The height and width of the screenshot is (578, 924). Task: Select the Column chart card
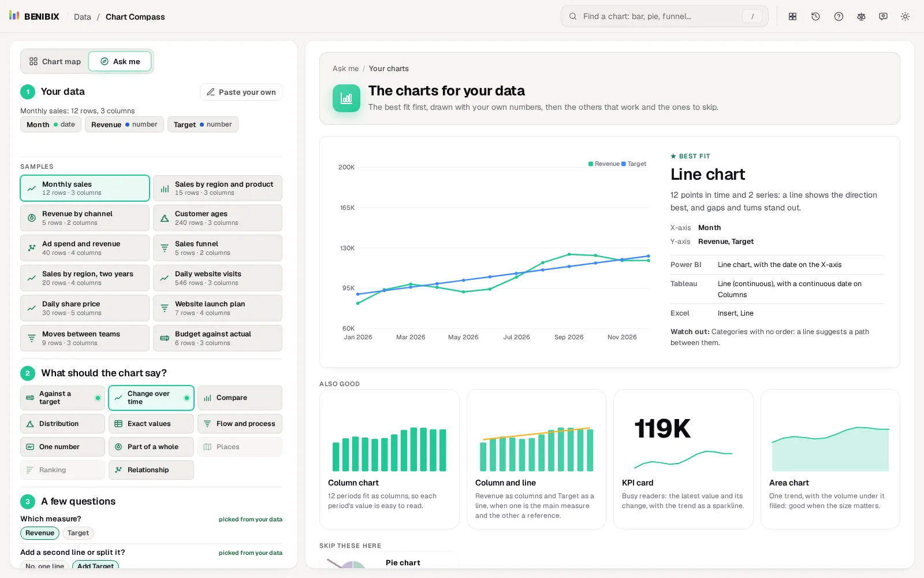click(389, 459)
